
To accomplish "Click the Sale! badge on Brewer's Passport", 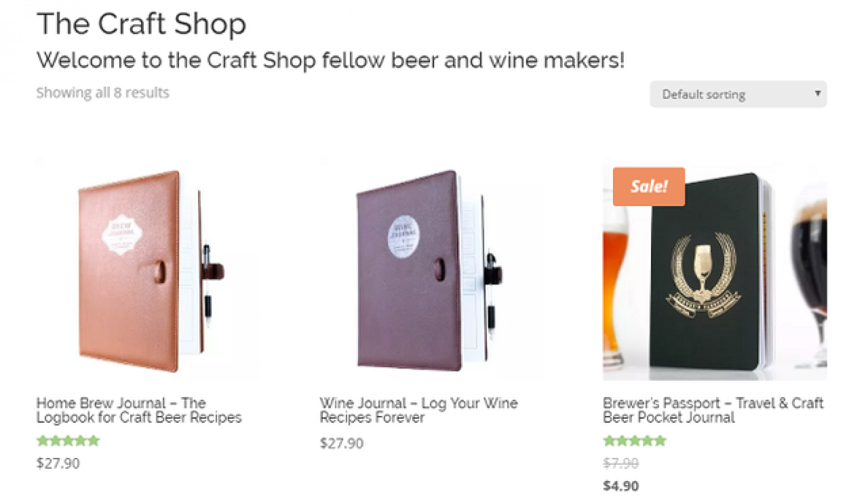I will (x=648, y=187).
